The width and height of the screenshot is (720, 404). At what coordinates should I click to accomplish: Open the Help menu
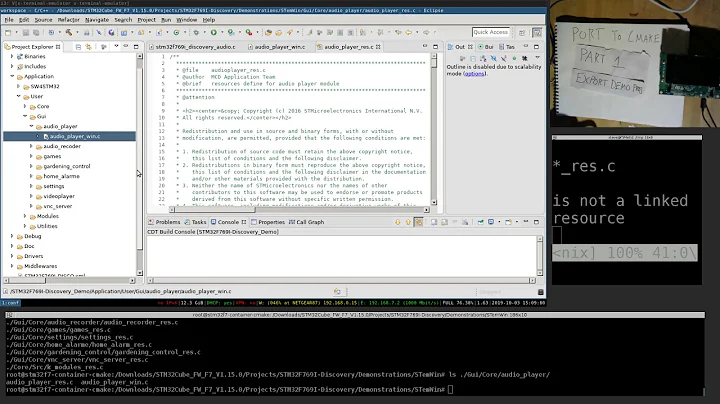[208, 20]
